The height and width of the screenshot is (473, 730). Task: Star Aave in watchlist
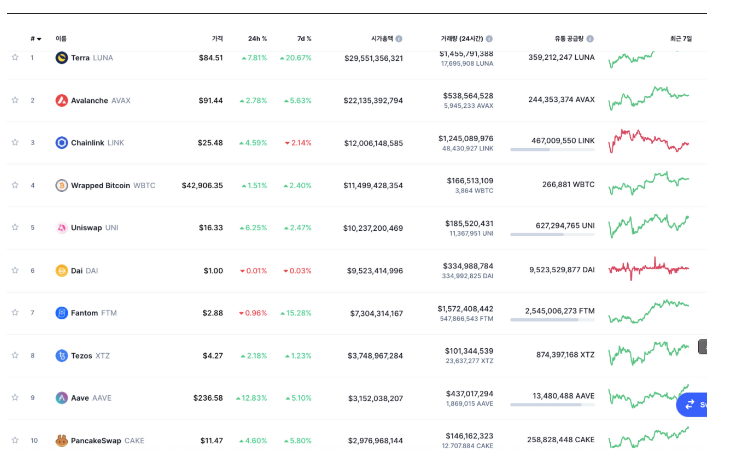(x=15, y=398)
